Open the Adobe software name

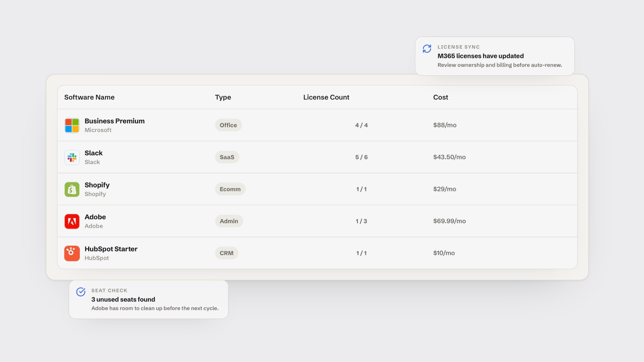coord(95,217)
